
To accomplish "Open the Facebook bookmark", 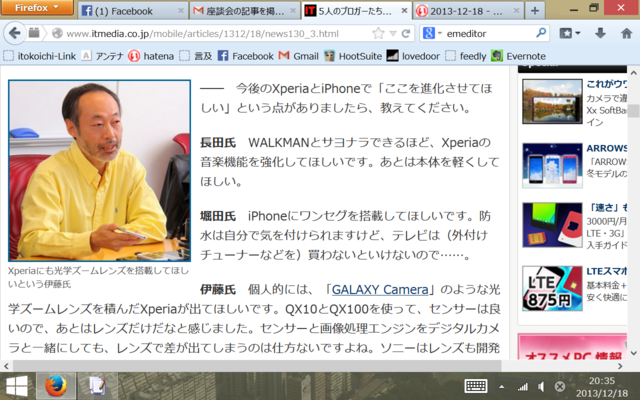I will click(x=245, y=56).
